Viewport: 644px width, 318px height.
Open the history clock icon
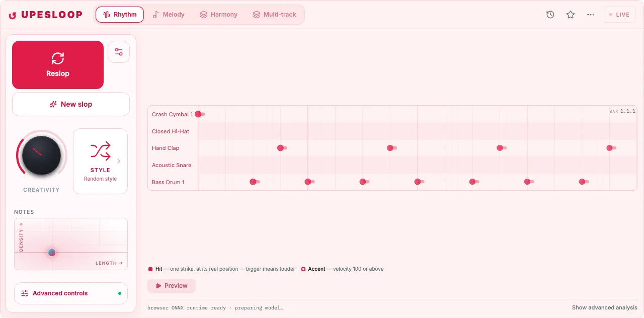[x=550, y=15]
